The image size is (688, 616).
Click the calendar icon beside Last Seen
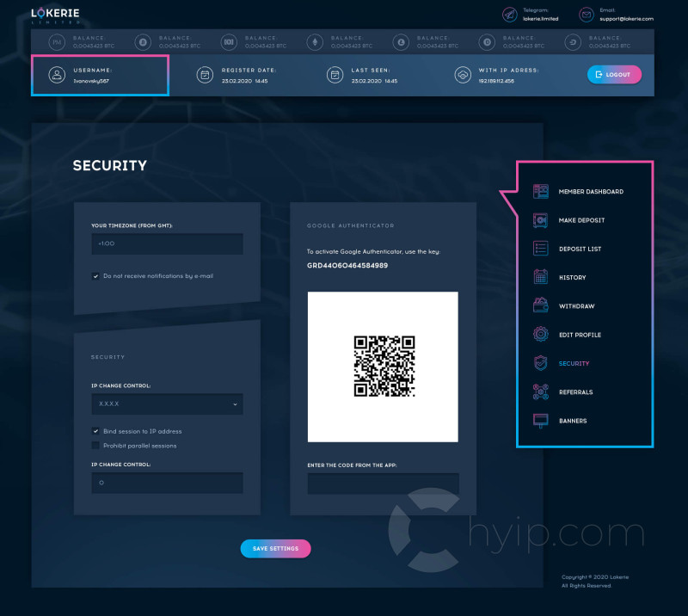335,75
